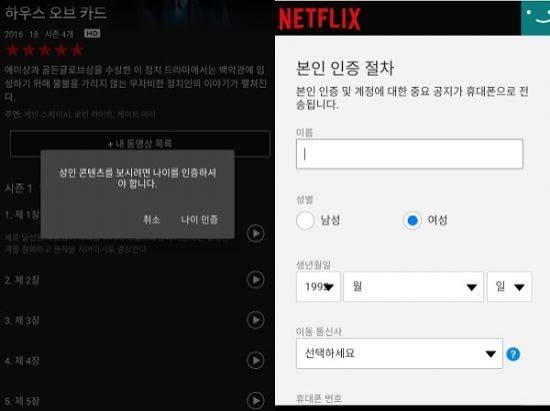Click the 휴대폰 번호 label

click(319, 398)
